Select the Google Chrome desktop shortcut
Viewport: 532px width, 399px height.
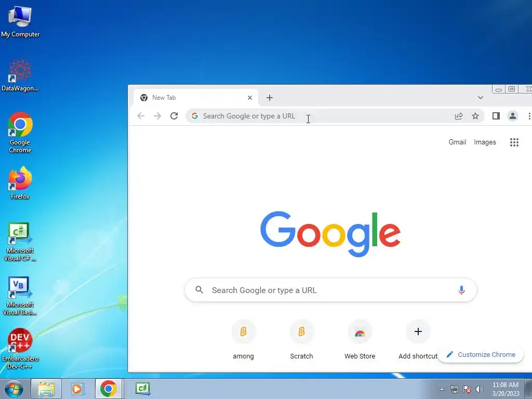click(x=20, y=132)
